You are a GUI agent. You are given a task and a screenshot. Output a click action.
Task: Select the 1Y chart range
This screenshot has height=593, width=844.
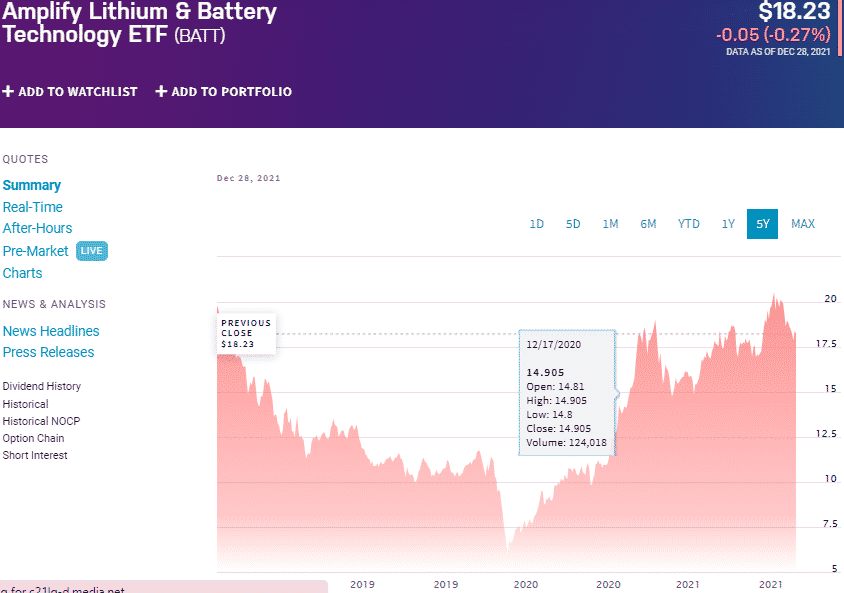click(728, 224)
